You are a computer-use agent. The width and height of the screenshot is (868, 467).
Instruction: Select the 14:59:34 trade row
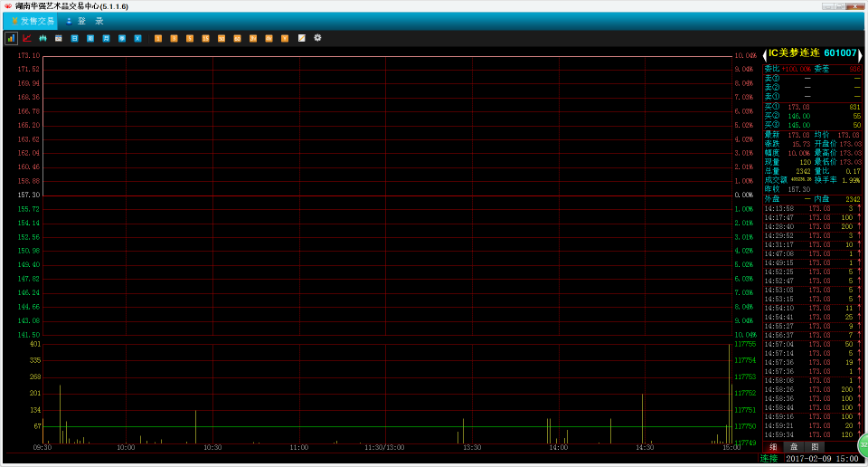pyautogui.click(x=813, y=434)
